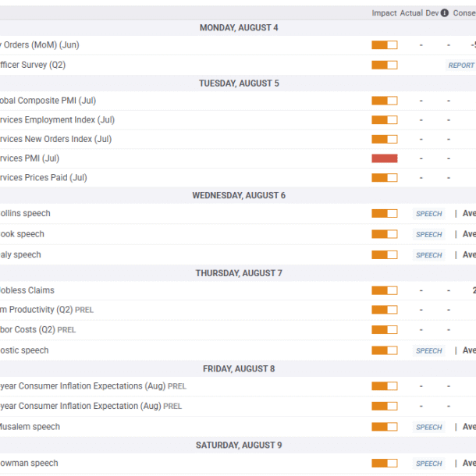The height and width of the screenshot is (476, 476).
Task: Click the Impact column header
Action: tap(384, 13)
